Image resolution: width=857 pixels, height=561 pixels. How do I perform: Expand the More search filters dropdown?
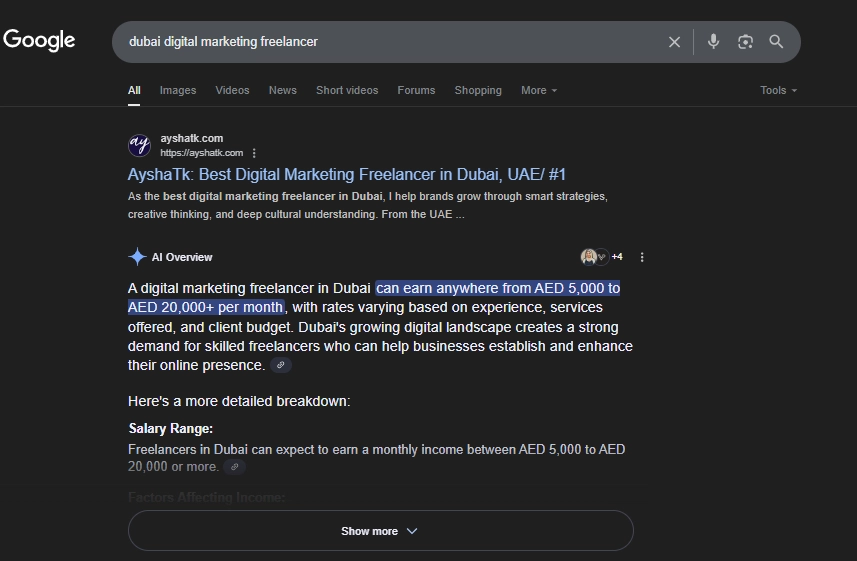[539, 90]
